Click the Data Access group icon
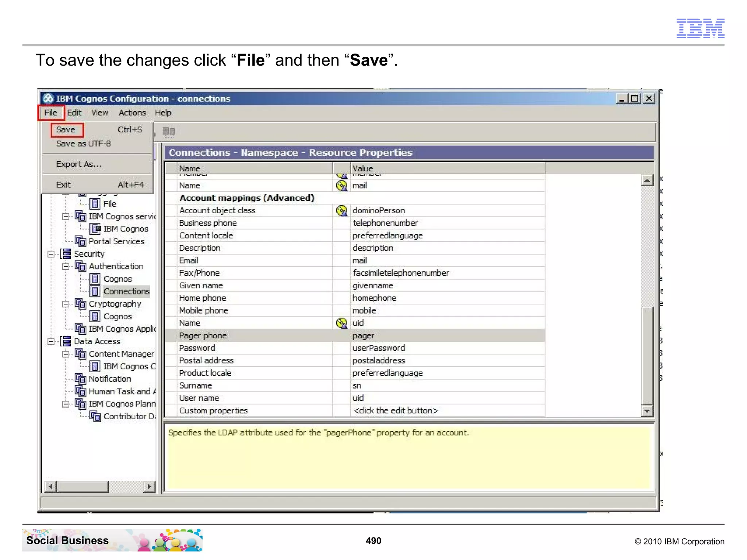Viewport: 747px width, 560px height. 66,342
